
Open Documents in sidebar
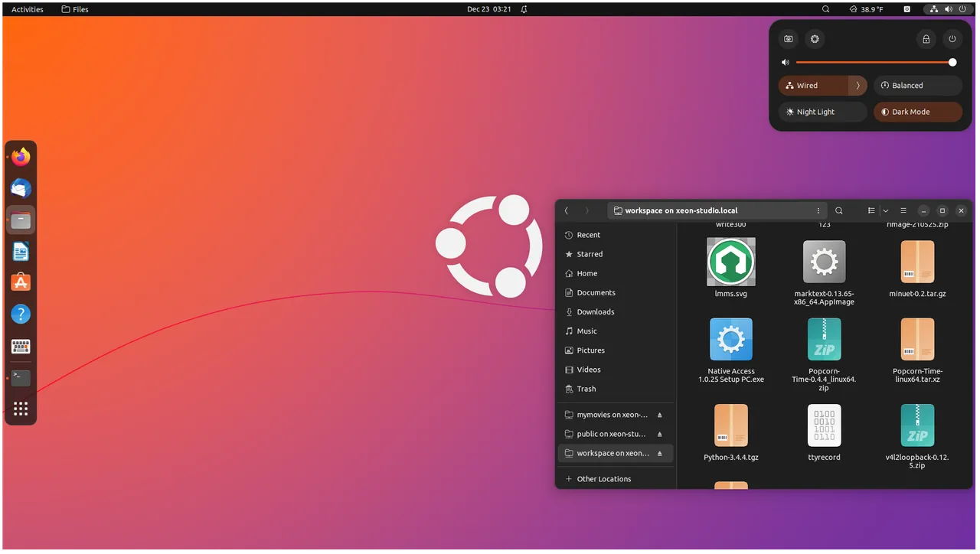pos(616,292)
